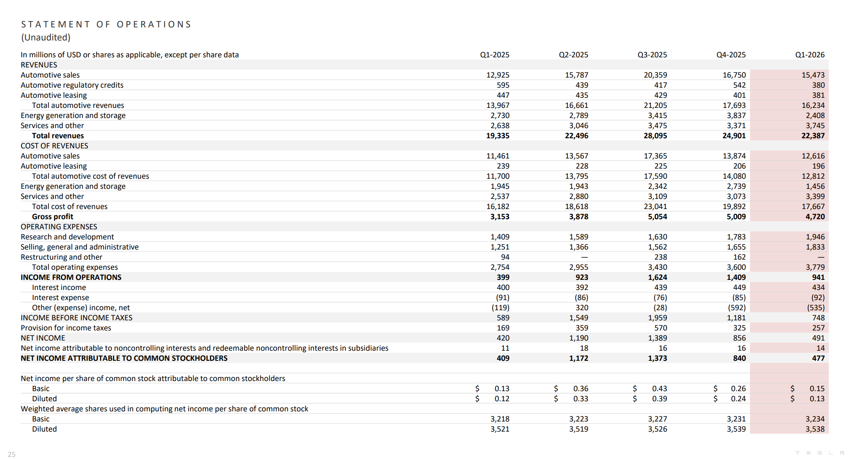Click Q1-2026 total revenues value 22,387
This screenshot has height=459, width=868.
(813, 136)
